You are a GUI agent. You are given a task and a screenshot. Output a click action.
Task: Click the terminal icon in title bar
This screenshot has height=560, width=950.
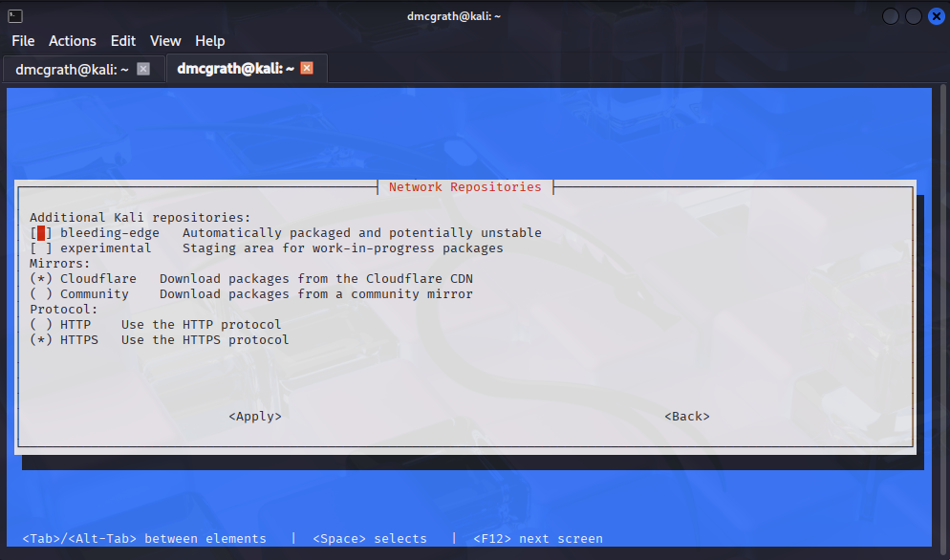click(x=15, y=16)
